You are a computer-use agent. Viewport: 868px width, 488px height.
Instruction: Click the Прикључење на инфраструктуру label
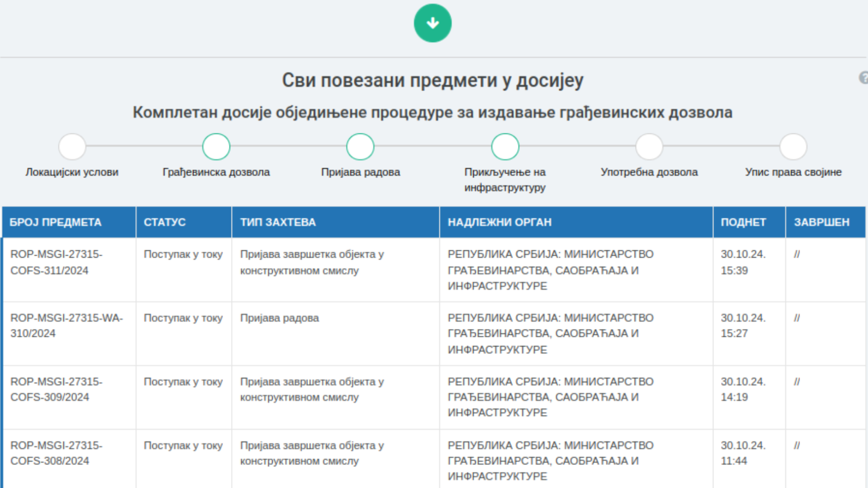(505, 180)
